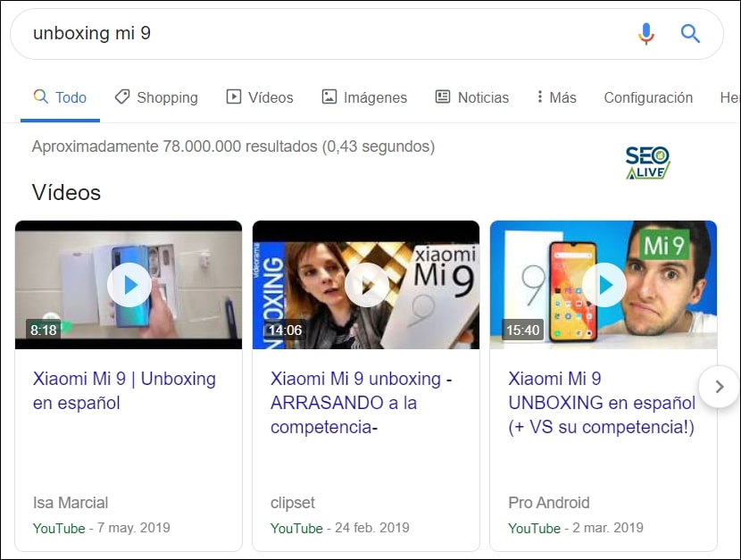Image resolution: width=741 pixels, height=560 pixels.
Task: Expand the video carousel with the right arrow
Action: coord(719,387)
